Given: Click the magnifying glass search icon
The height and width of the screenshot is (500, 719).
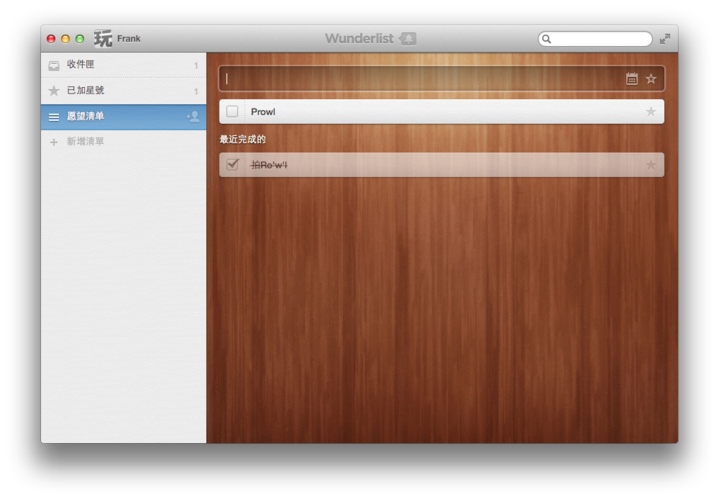Looking at the screenshot, I should (547, 39).
